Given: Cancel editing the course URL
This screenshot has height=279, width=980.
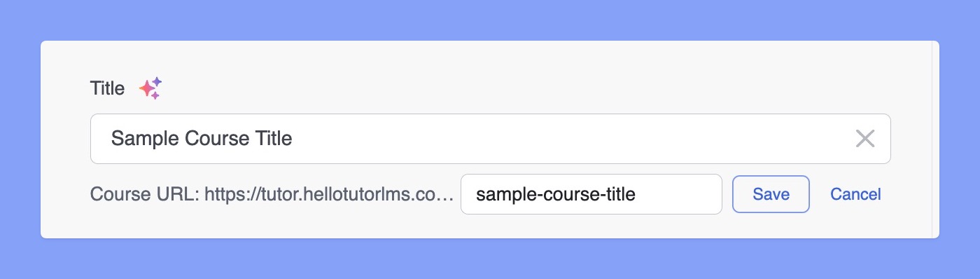Looking at the screenshot, I should coord(855,194).
